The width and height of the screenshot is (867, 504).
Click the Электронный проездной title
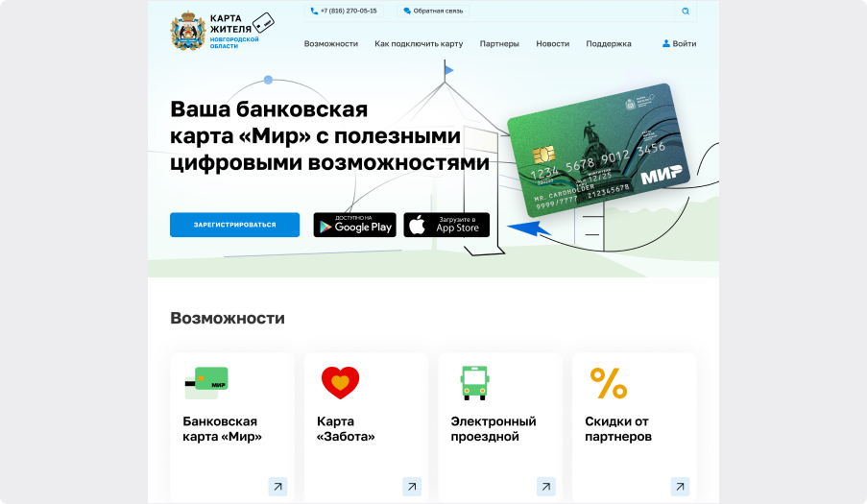coord(494,429)
